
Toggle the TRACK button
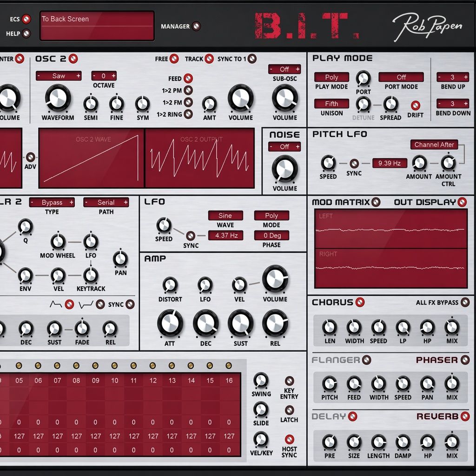coord(209,59)
